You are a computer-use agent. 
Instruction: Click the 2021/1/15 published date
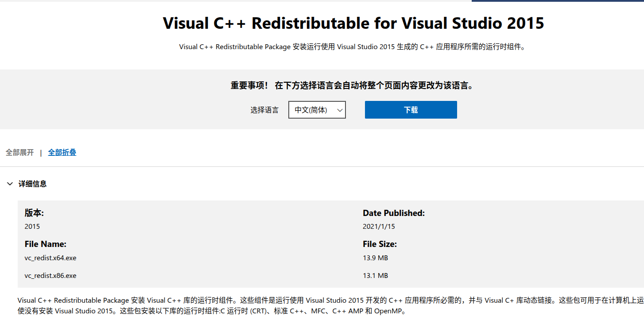(379, 226)
